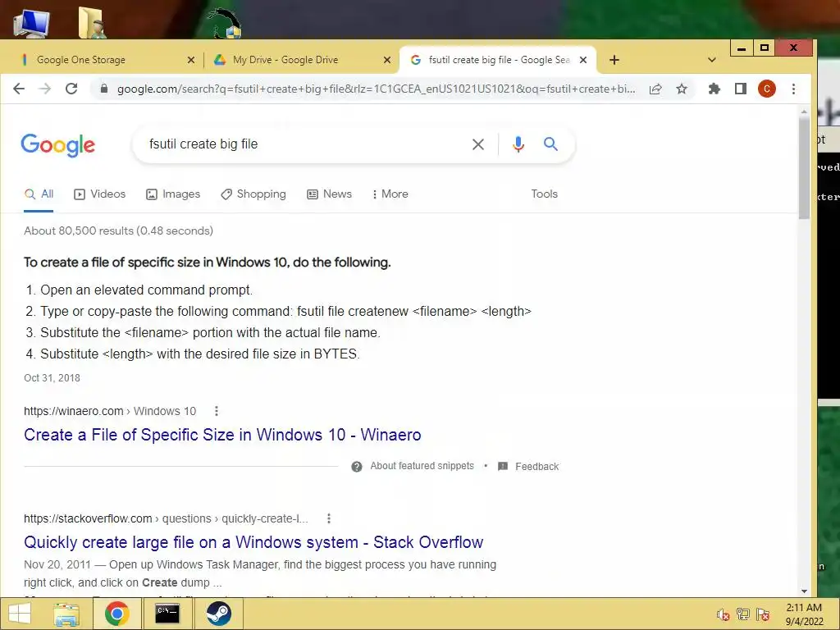Screen dimensions: 840x630
Task: Open the Google logo homepage
Action: click(x=58, y=145)
